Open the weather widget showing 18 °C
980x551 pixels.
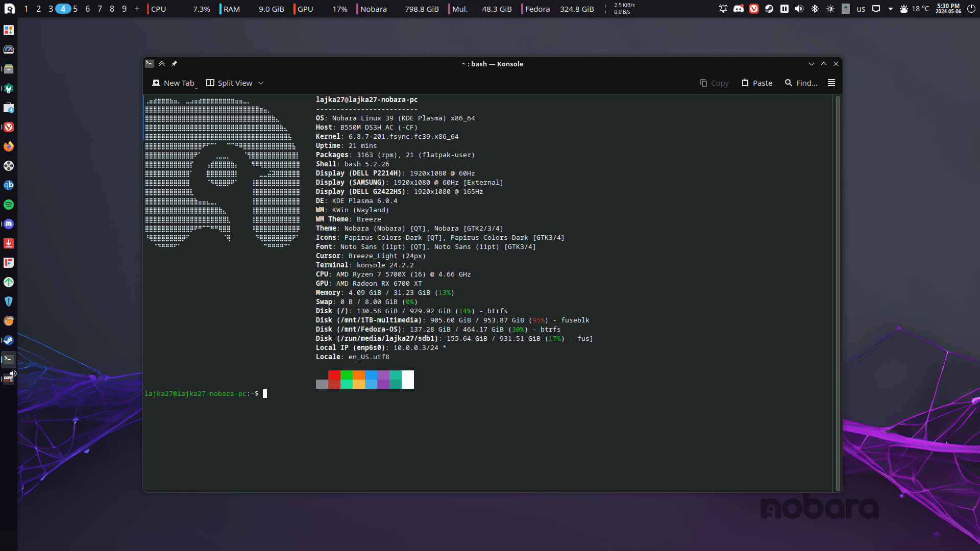pos(914,9)
